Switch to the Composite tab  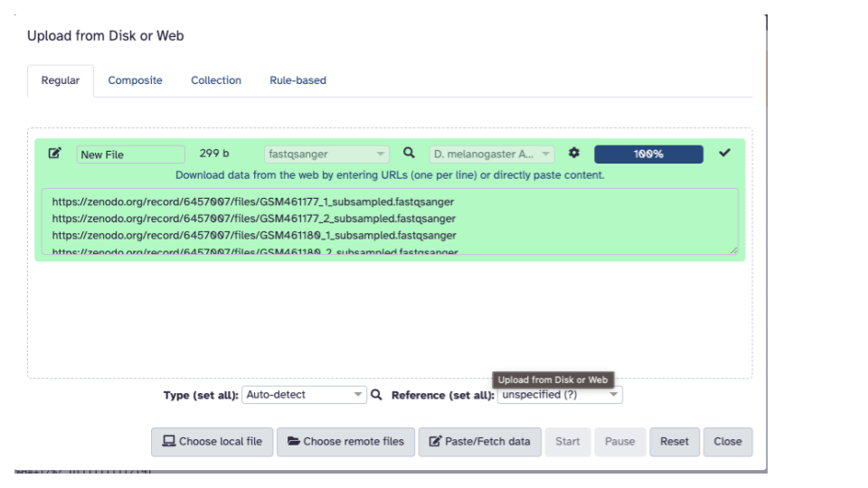[135, 80]
